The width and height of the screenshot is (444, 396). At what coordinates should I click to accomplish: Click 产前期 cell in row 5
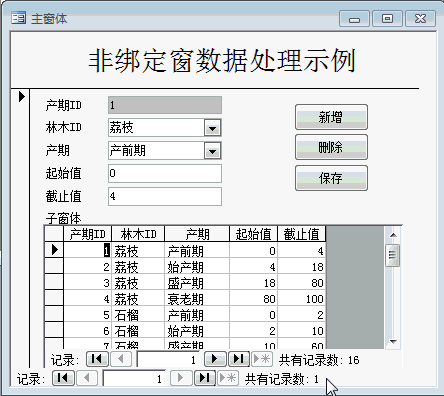[x=197, y=315]
